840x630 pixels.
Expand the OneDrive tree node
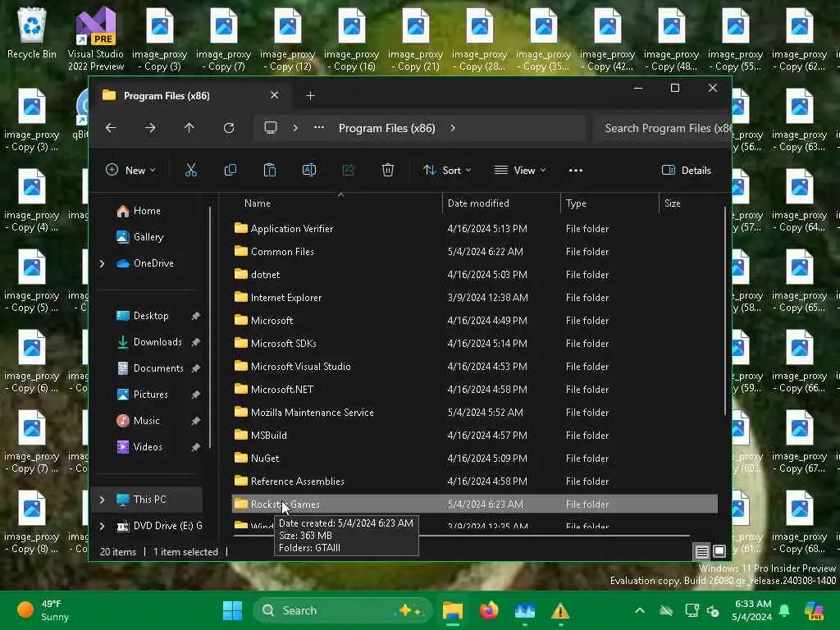pos(102,263)
